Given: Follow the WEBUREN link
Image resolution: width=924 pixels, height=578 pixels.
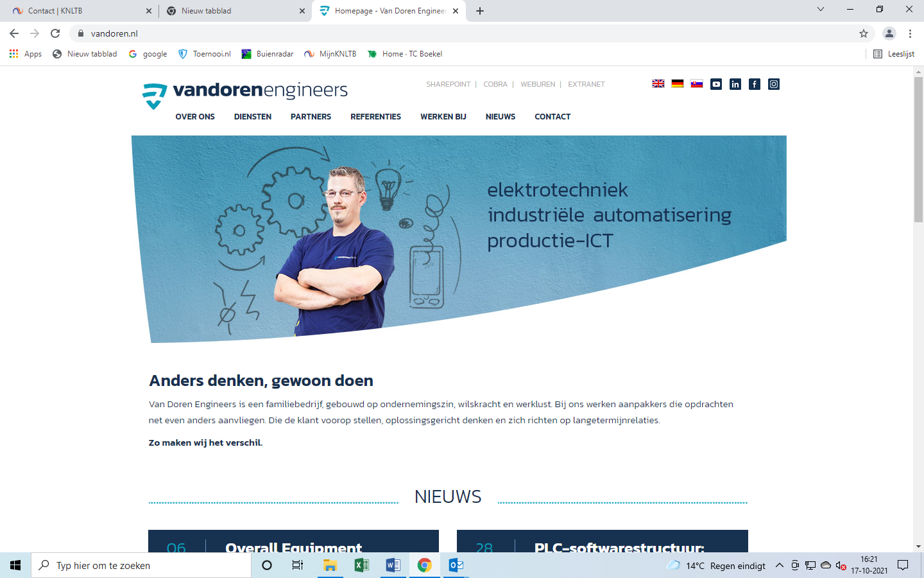Looking at the screenshot, I should (x=538, y=84).
